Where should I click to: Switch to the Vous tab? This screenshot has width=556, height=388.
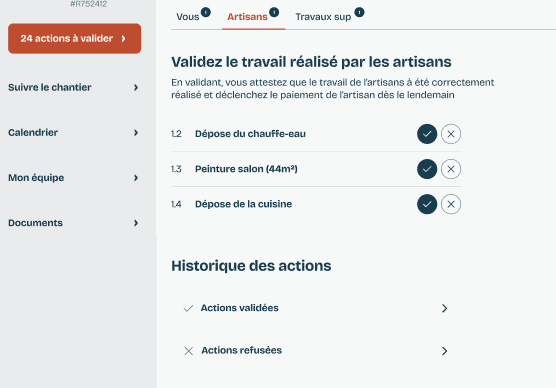tap(188, 17)
